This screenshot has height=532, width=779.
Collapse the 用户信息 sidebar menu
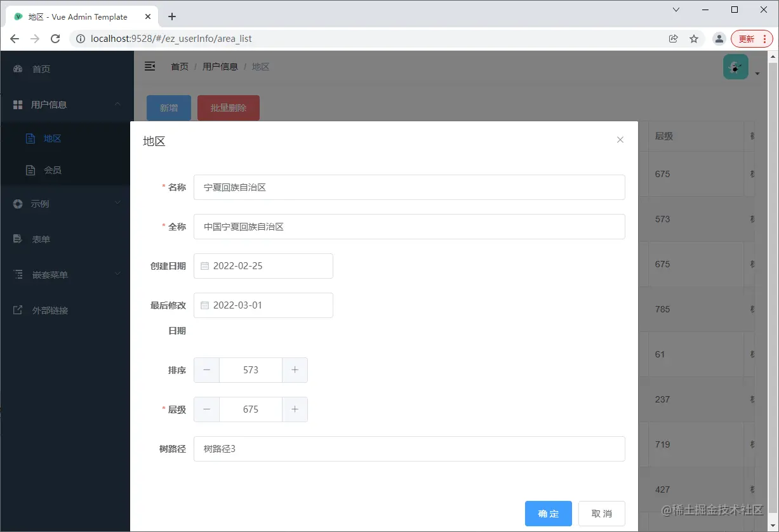pos(67,104)
